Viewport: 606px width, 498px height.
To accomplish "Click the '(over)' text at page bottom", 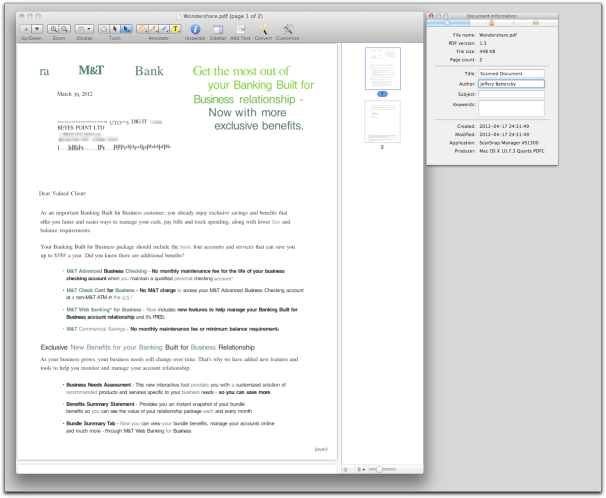I will tap(321, 449).
